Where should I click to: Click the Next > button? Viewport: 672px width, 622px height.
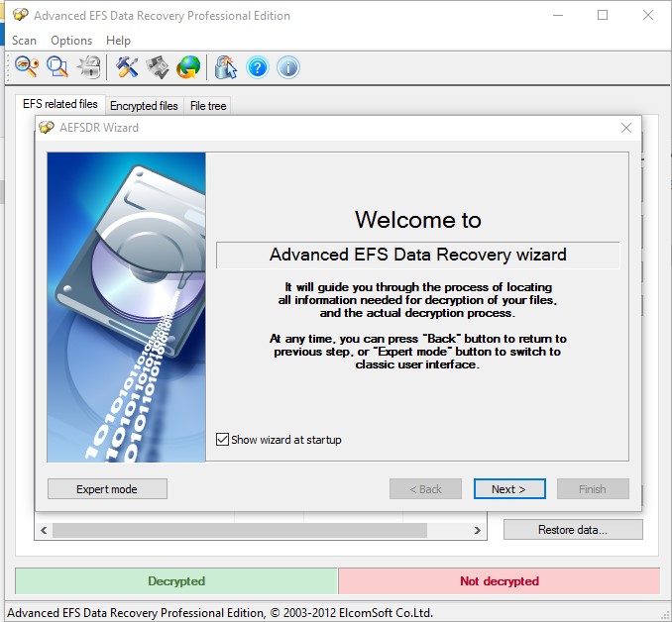coord(509,488)
